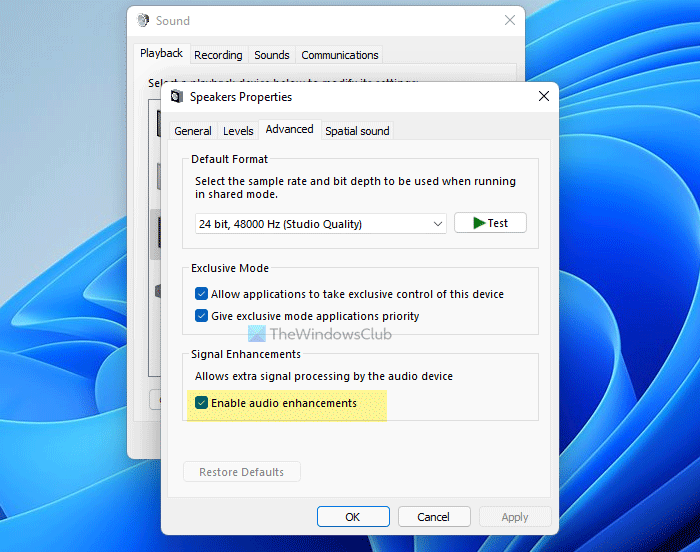Screen dimensions: 700x552
Task: Switch to the General tab
Action: [193, 131]
